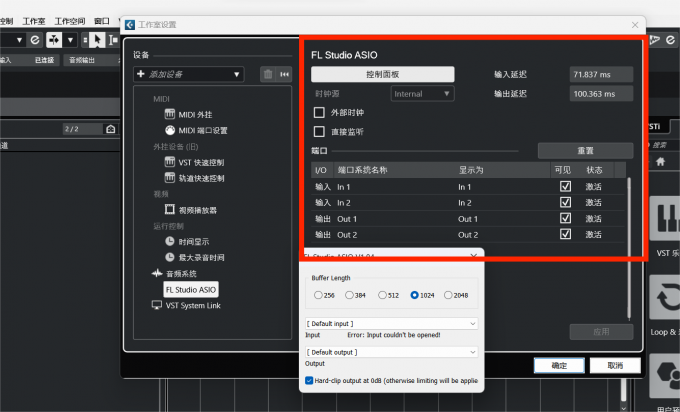This screenshot has height=412, width=680.
Task: Click the Cubase logo icon in dialog title bar
Action: [130, 25]
